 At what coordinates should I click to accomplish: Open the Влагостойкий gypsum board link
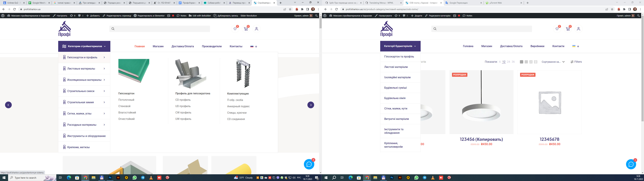click(127, 112)
